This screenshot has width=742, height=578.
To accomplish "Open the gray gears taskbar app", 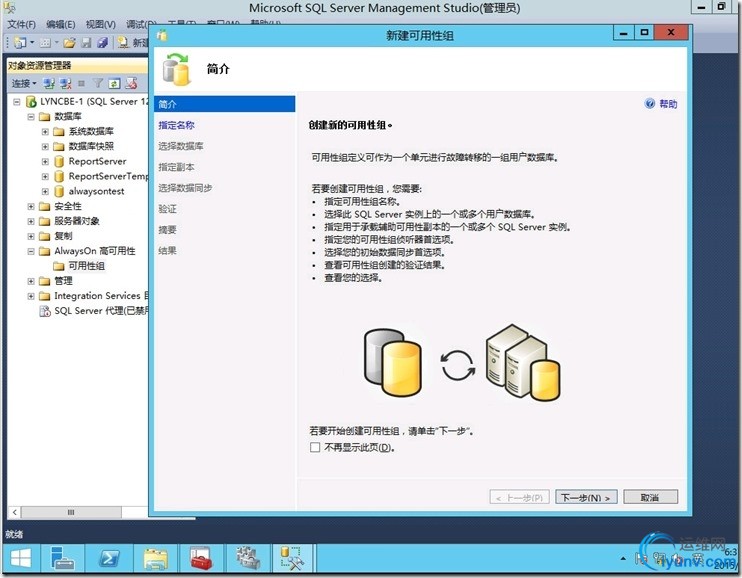I will click(x=247, y=559).
